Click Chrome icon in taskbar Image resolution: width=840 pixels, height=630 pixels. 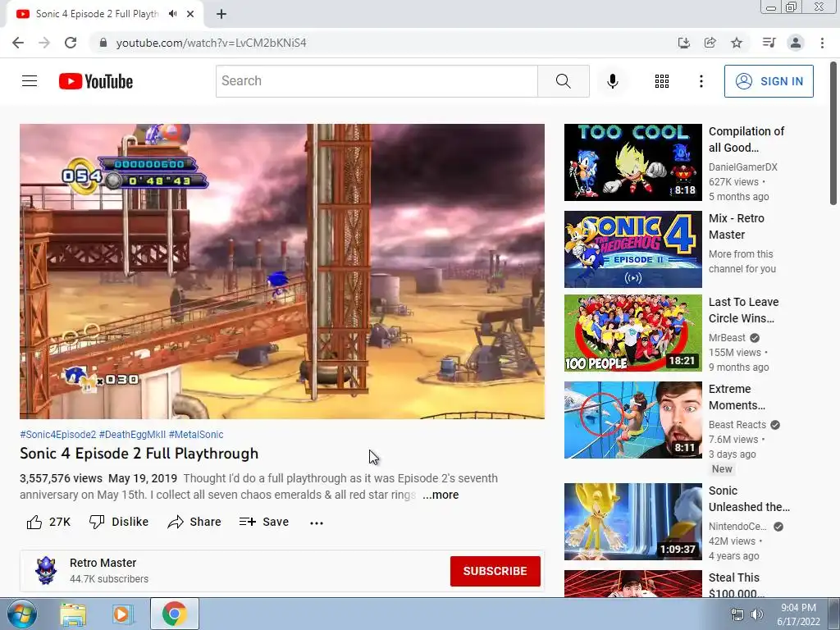(x=174, y=614)
